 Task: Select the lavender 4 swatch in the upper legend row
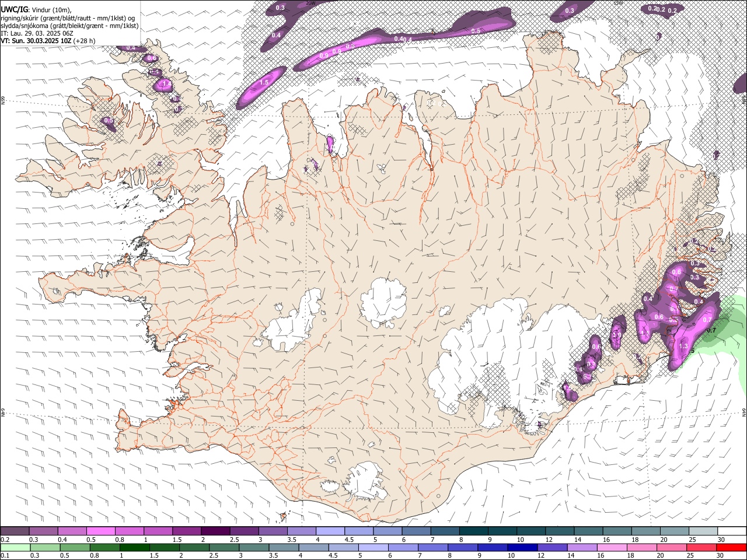pyautogui.click(x=330, y=531)
